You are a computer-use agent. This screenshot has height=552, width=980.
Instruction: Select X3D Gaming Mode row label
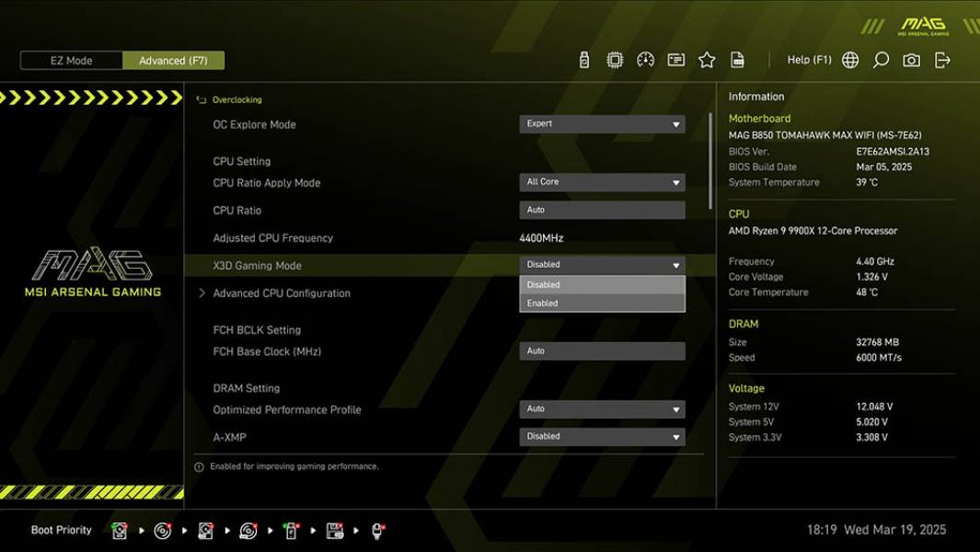(x=257, y=266)
